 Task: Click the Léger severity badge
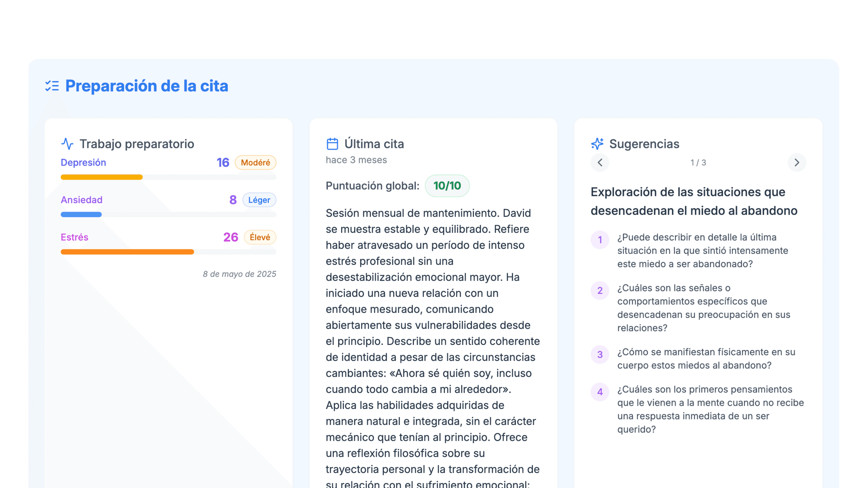[259, 200]
